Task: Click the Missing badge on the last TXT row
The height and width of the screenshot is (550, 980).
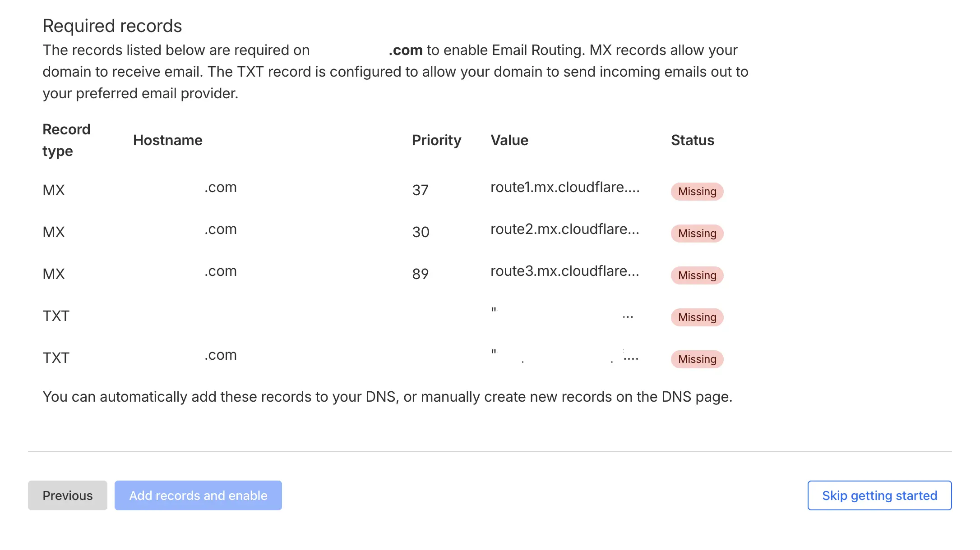Action: (697, 359)
